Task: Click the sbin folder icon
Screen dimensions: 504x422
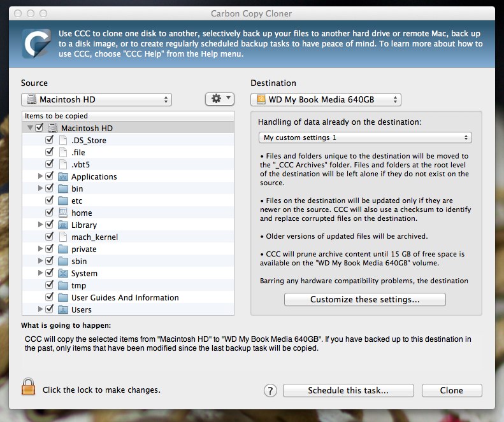Action: click(63, 261)
